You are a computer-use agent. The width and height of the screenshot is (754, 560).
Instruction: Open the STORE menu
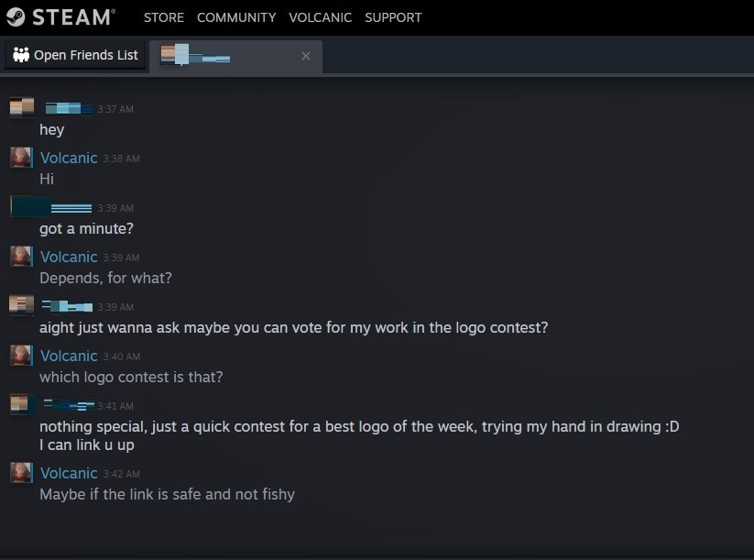click(x=164, y=17)
